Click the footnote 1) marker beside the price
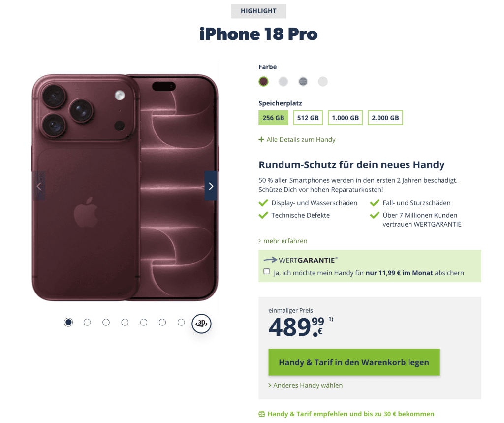The image size is (504, 423). [x=331, y=319]
